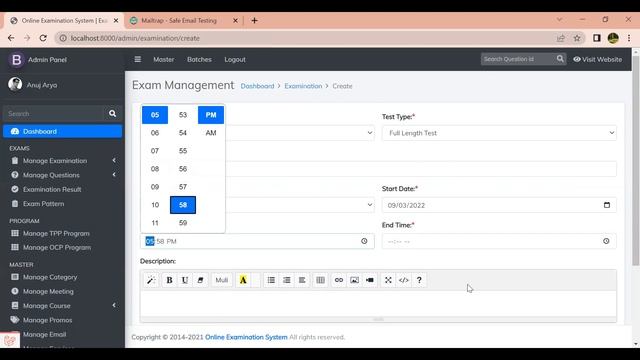Open Manage Category sidebar link
The width and height of the screenshot is (640, 360).
coord(62,277)
